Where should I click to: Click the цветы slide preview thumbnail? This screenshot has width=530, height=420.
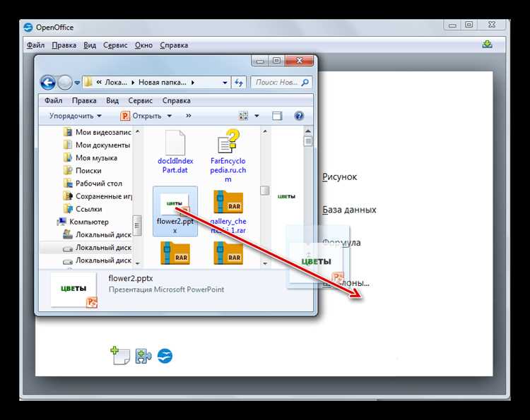click(287, 196)
